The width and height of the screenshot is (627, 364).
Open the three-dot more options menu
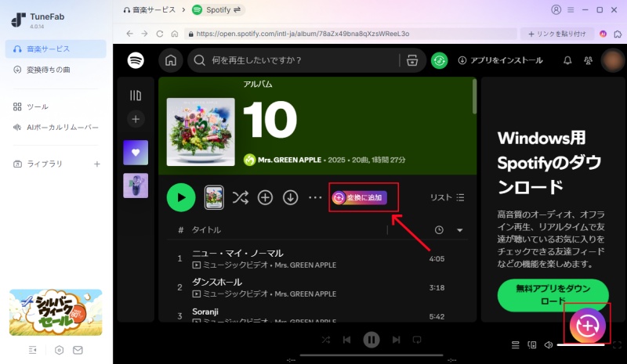pos(315,197)
